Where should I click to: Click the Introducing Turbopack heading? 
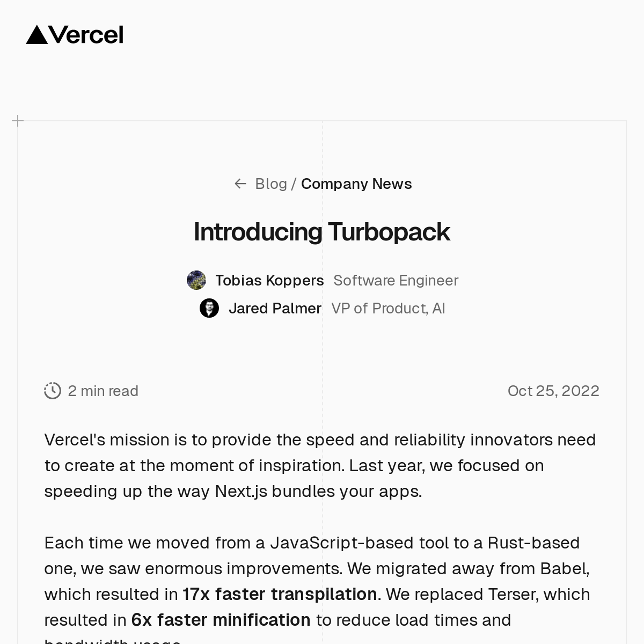(321, 232)
